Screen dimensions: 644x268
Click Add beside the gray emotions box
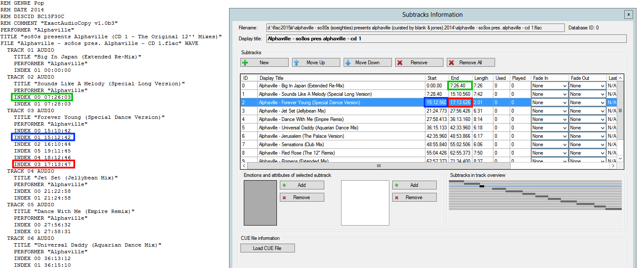tap(302, 185)
